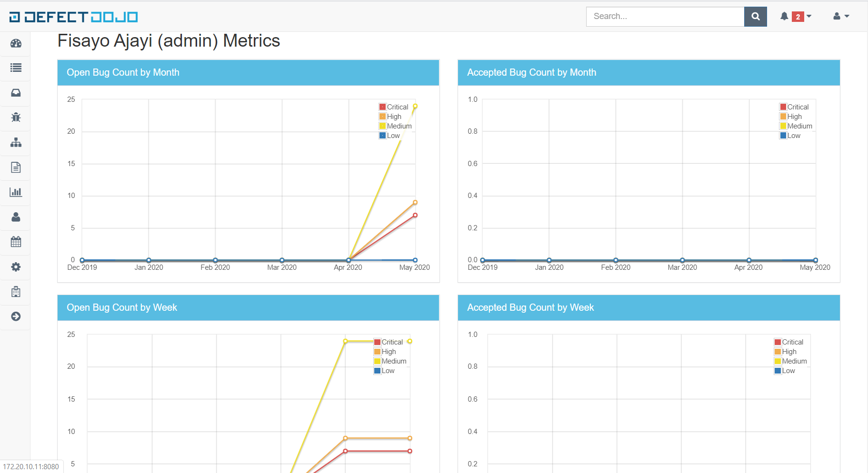Click the Medium May 2020 data point in monthly open chart
The width and height of the screenshot is (868, 473).
pos(415,106)
